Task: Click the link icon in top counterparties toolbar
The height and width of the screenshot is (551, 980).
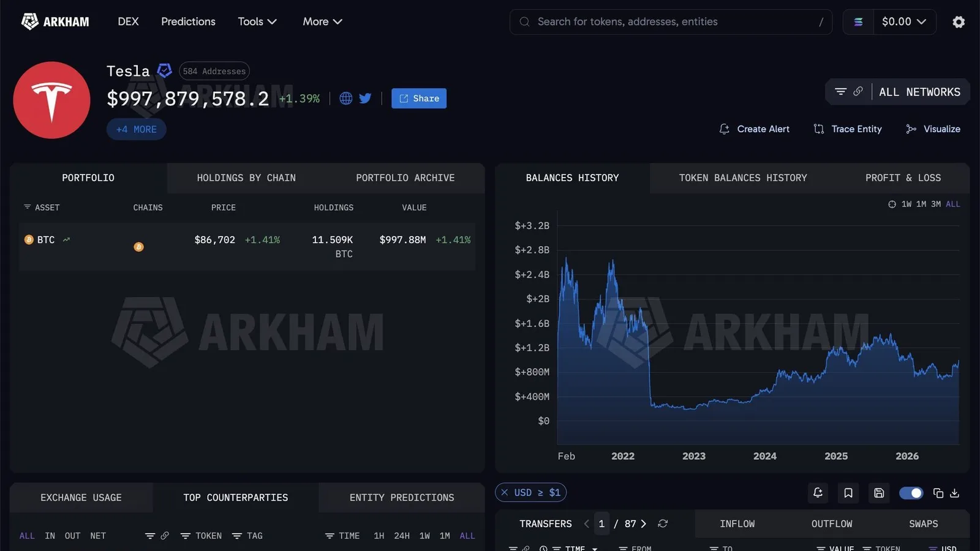Action: (165, 536)
